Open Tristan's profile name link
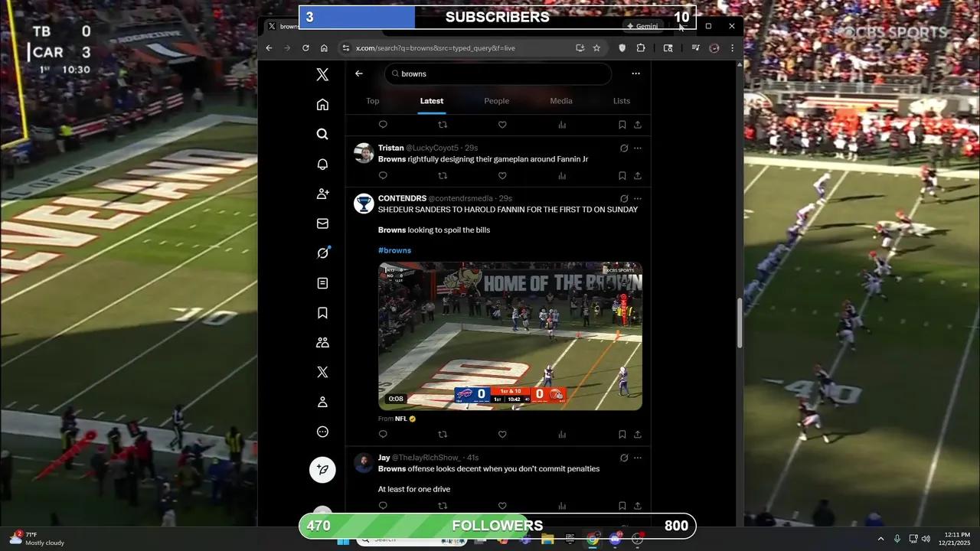Viewport: 980px width, 551px height. [x=390, y=148]
